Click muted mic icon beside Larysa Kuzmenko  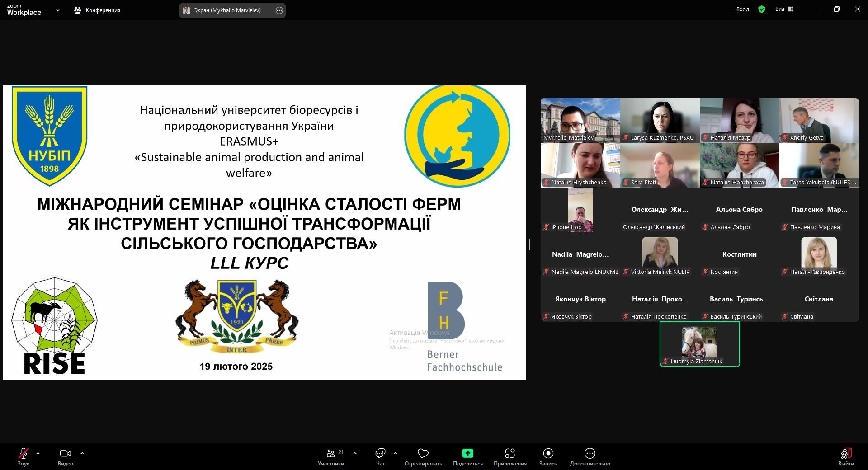(x=626, y=137)
